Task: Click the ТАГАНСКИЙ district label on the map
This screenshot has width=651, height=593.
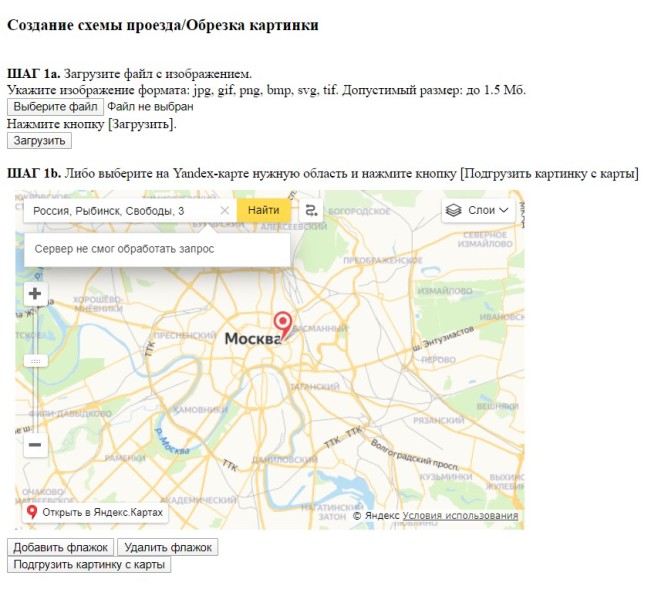Action: 314,387
